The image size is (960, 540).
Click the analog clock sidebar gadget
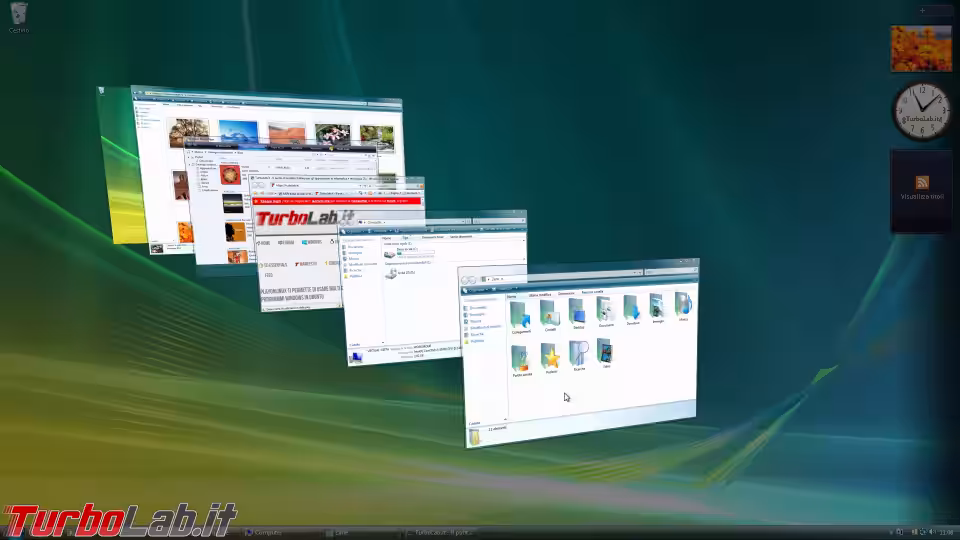(920, 109)
